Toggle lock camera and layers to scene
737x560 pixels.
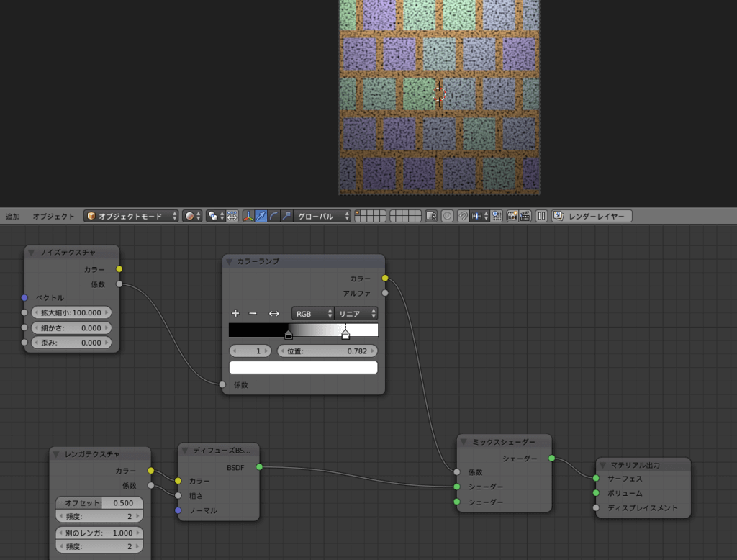coord(431,216)
